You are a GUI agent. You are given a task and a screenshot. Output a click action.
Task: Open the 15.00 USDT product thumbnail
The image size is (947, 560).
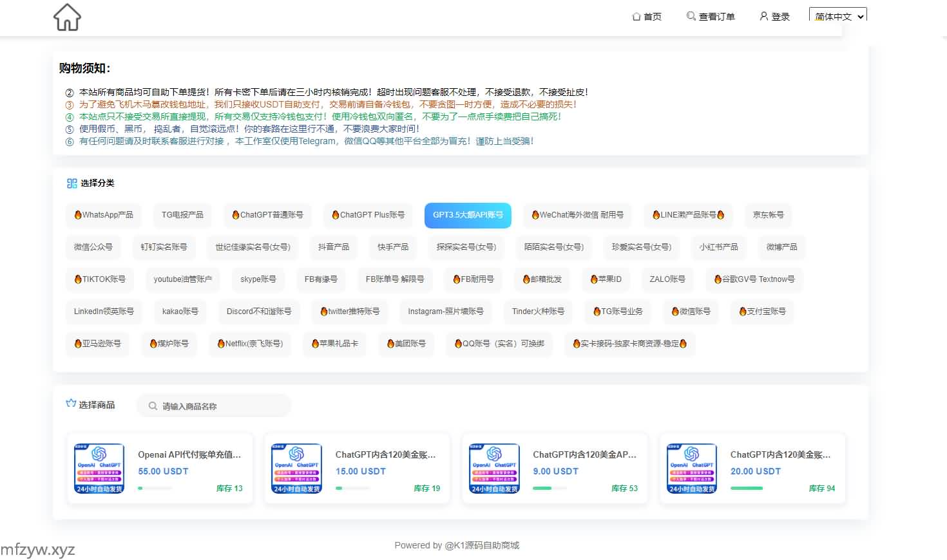tap(296, 469)
